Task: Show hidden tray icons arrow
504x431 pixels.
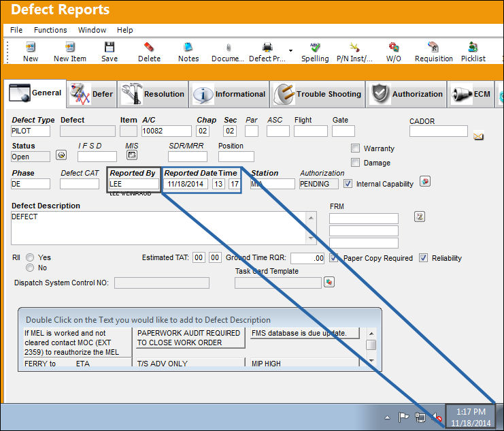Action: pyautogui.click(x=387, y=417)
